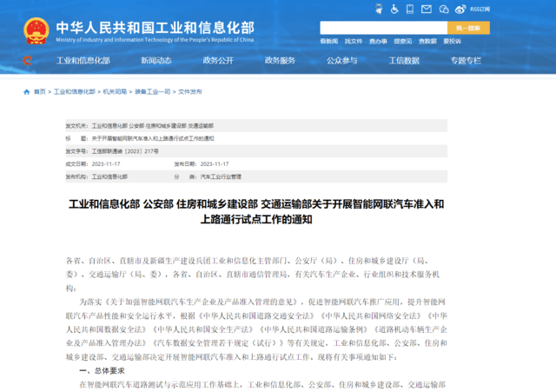The height and width of the screenshot is (392, 556).
Task: Click 文件发布 breadcrumb link
Action: [x=189, y=92]
